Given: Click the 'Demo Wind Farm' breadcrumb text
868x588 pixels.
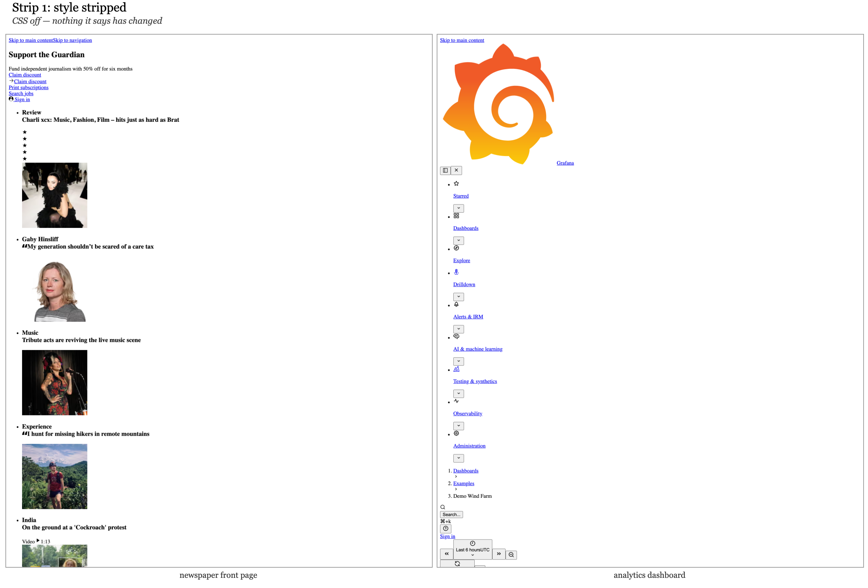Looking at the screenshot, I should (x=472, y=496).
